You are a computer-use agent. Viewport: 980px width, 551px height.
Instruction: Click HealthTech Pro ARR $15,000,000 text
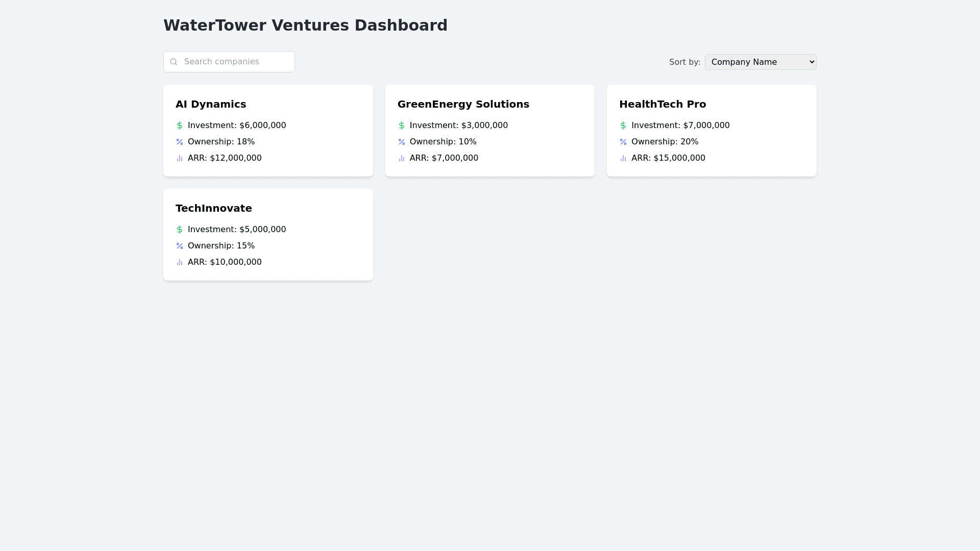pos(668,158)
